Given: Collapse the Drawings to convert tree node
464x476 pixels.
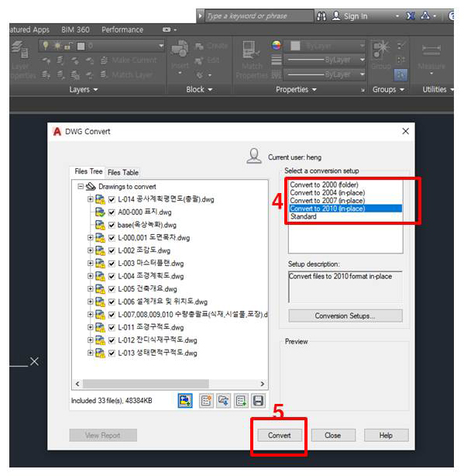Looking at the screenshot, I should point(81,186).
